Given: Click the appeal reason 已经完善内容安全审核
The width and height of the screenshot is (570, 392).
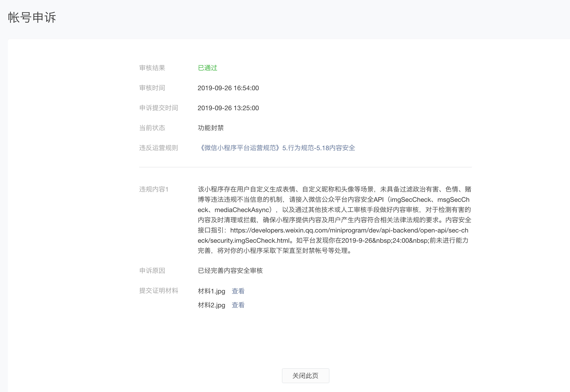Looking at the screenshot, I should (x=230, y=271).
